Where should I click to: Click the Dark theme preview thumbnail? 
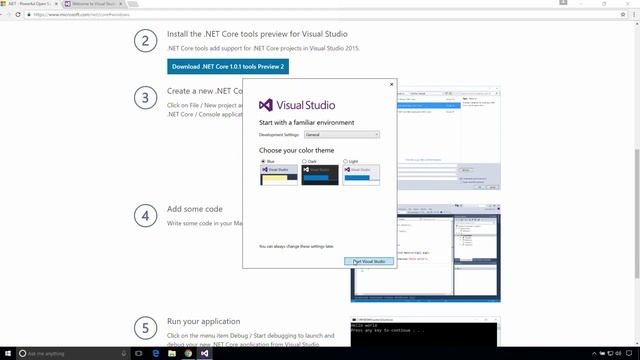(x=320, y=175)
